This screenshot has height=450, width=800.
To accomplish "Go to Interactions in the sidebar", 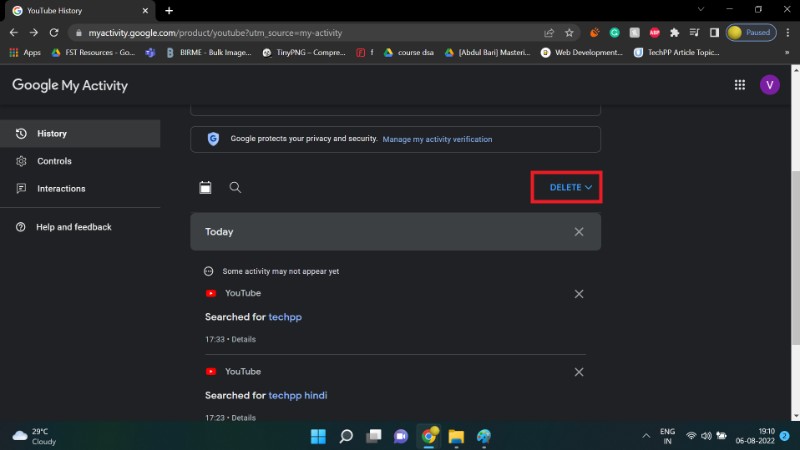I will (61, 188).
